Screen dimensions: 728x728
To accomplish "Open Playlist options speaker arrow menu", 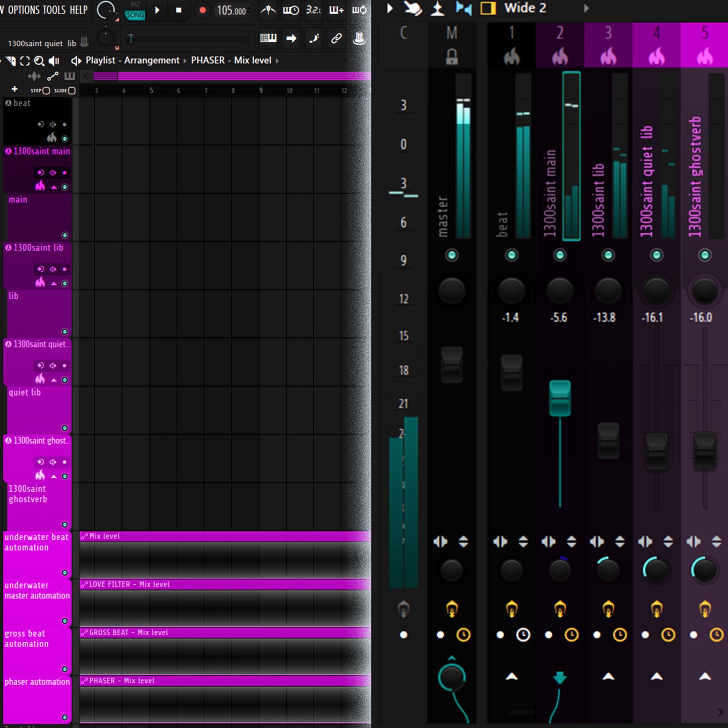I will click(76, 61).
